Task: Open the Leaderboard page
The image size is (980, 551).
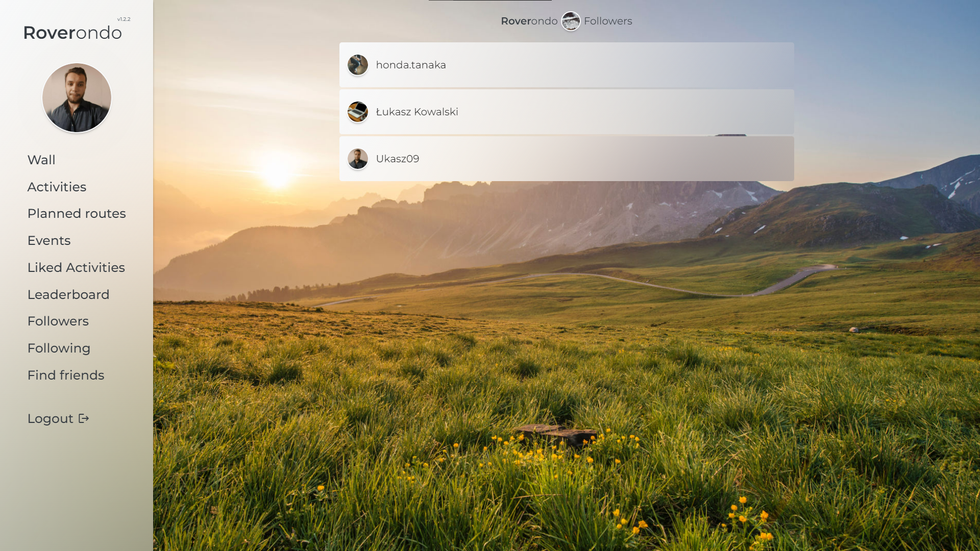Action: [68, 295]
